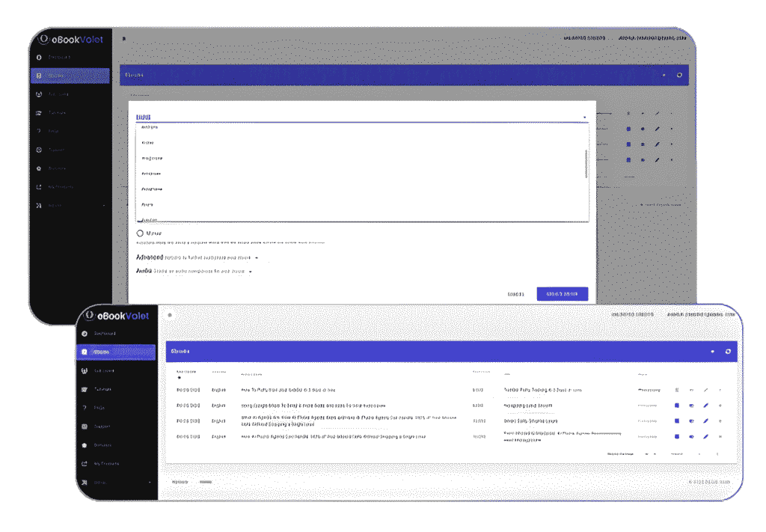Click the blue create button in the dialog
This screenshot has height=532, width=766.
pyautogui.click(x=562, y=294)
